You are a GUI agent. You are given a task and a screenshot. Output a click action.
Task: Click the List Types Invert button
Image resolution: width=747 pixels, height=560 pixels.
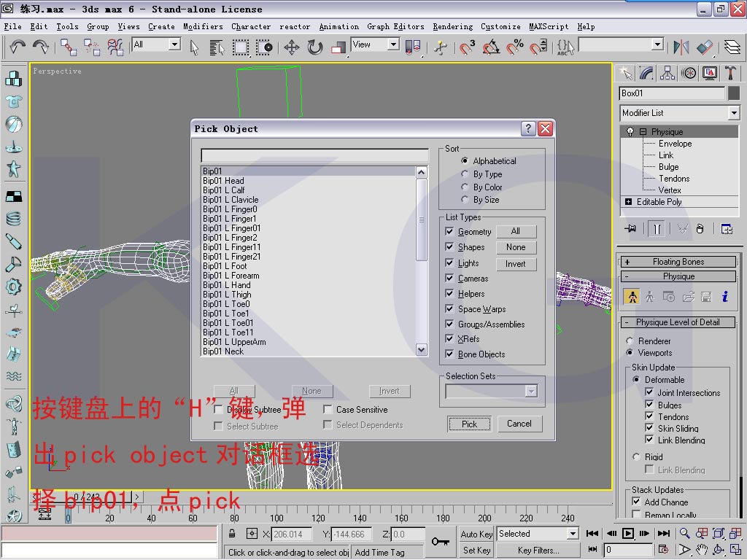tap(516, 264)
